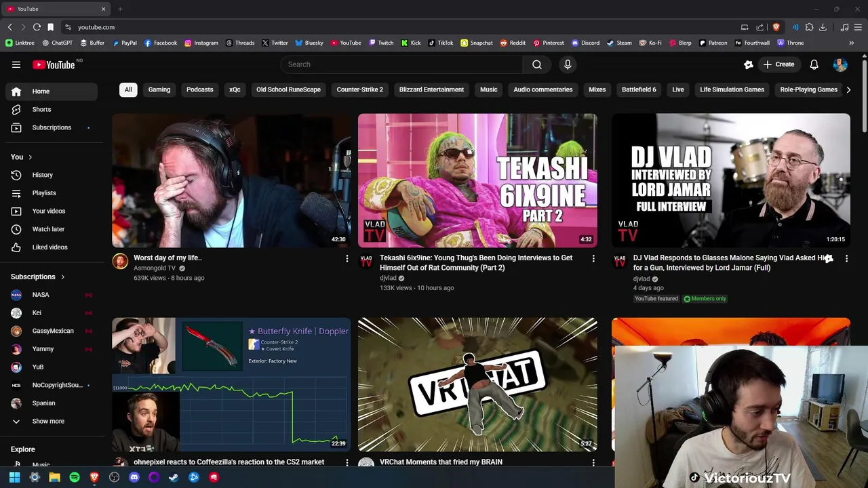
Task: Start voice search with microphone icon
Action: 568,64
